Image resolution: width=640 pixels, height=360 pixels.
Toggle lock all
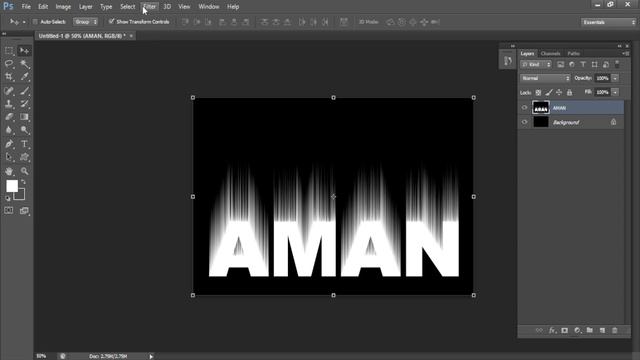[569, 93]
